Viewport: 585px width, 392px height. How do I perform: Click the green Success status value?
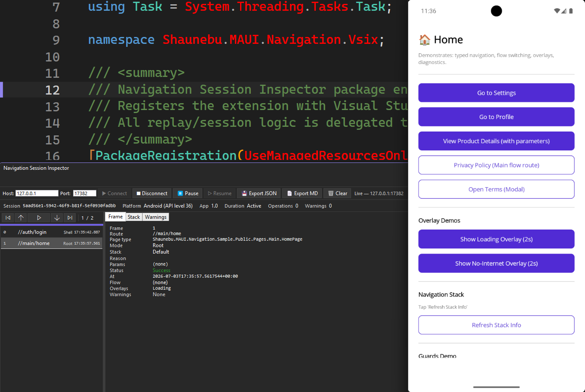tap(161, 270)
